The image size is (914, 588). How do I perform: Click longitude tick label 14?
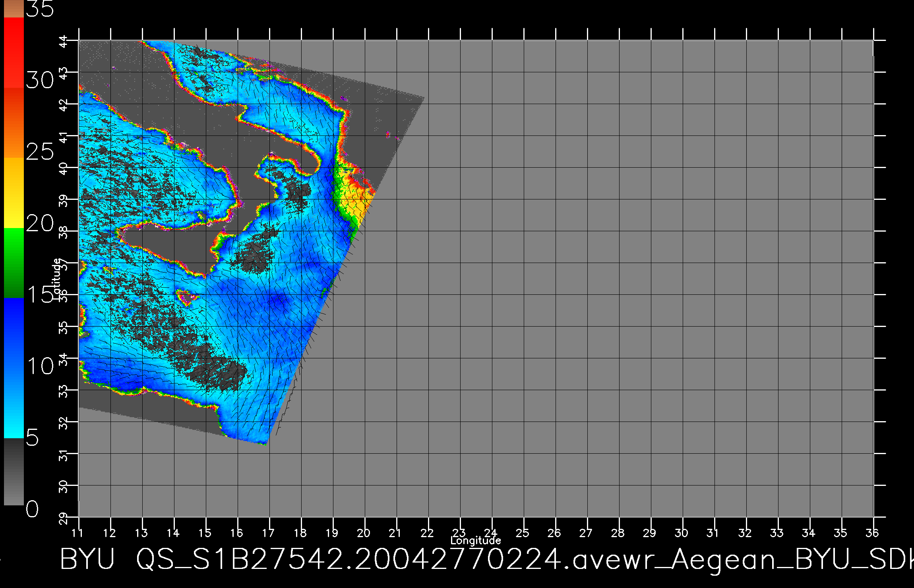click(173, 533)
